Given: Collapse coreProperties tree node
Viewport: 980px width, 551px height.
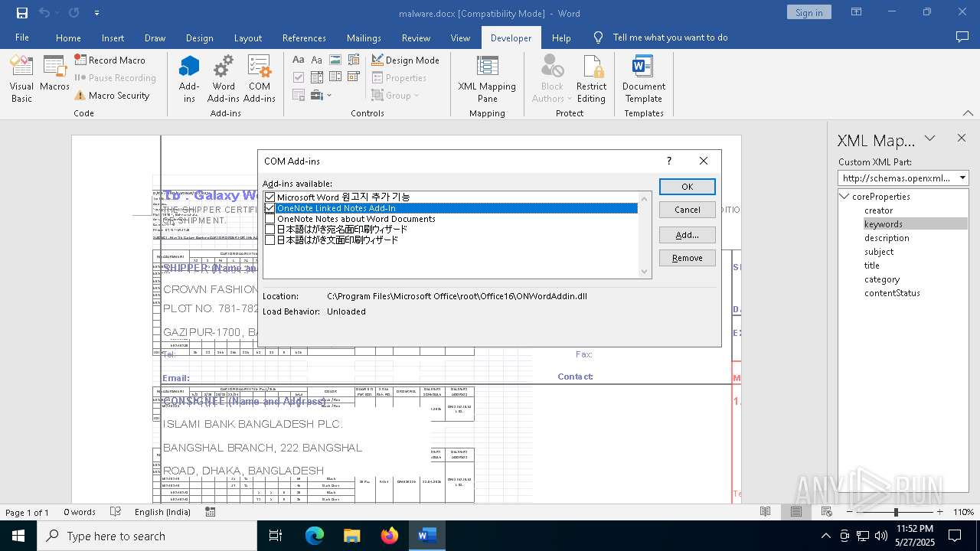Looking at the screenshot, I should tap(844, 197).
